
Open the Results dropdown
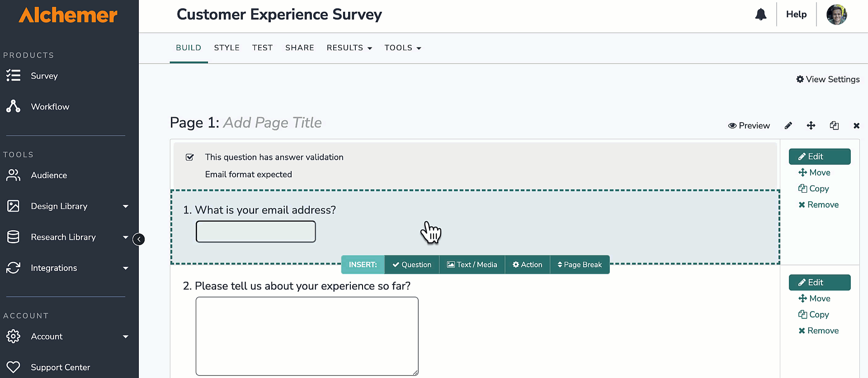[349, 48]
